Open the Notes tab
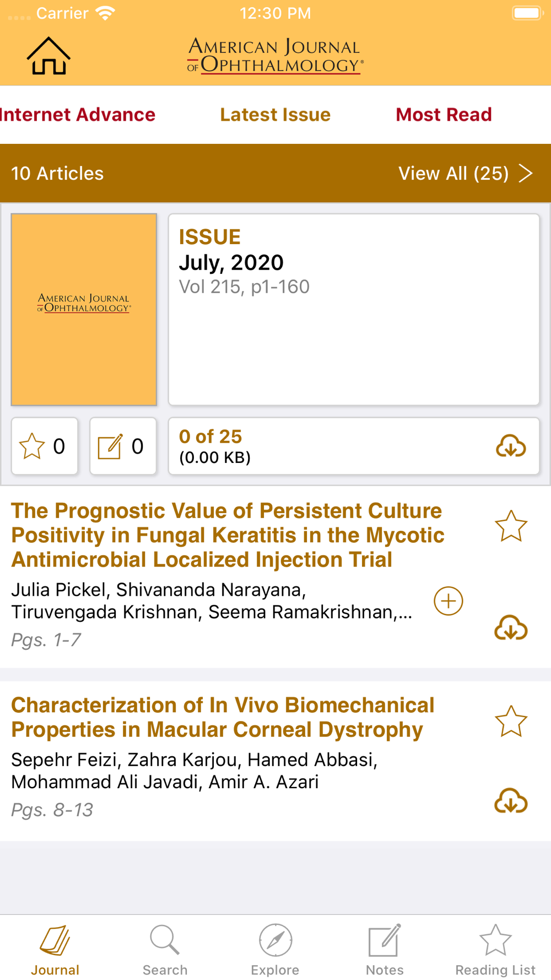551x980 pixels. pyautogui.click(x=385, y=950)
